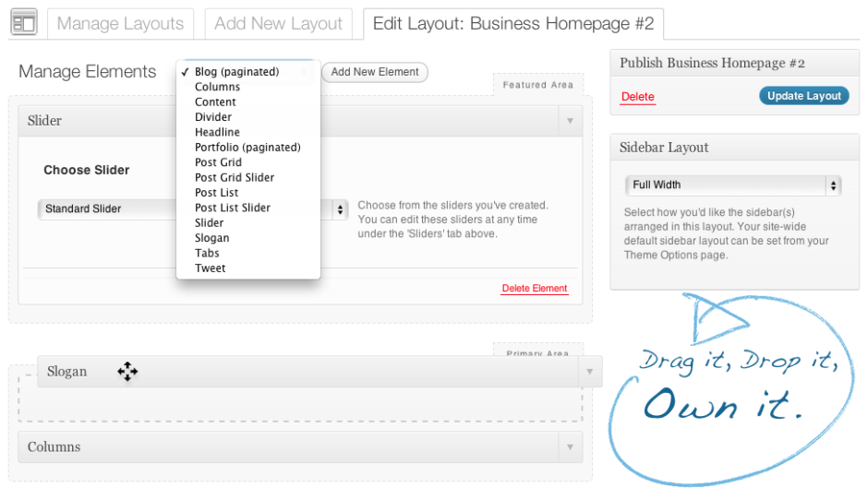Expand the Slider element panel arrow
The height and width of the screenshot is (488, 868).
[x=570, y=121]
